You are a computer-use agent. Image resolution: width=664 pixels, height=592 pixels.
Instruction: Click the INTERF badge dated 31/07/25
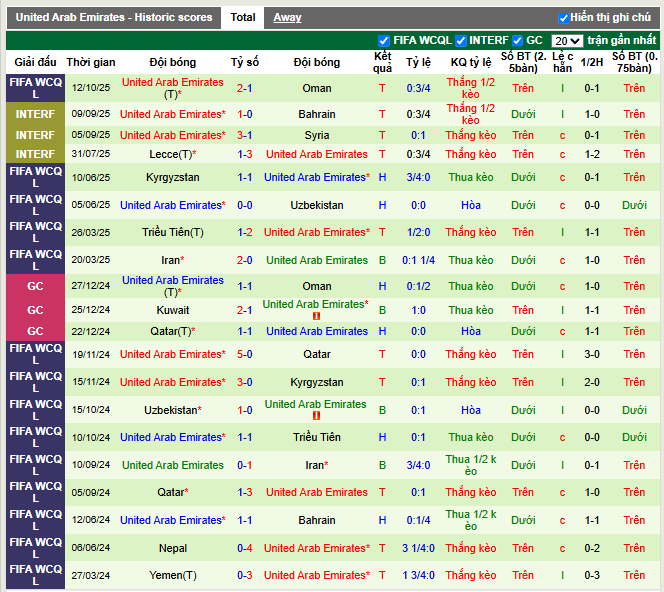(35, 154)
